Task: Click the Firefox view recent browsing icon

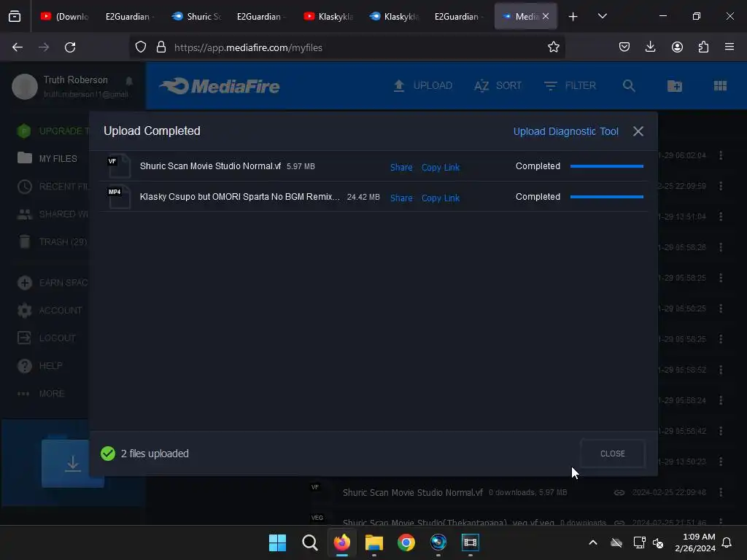Action: (15, 16)
